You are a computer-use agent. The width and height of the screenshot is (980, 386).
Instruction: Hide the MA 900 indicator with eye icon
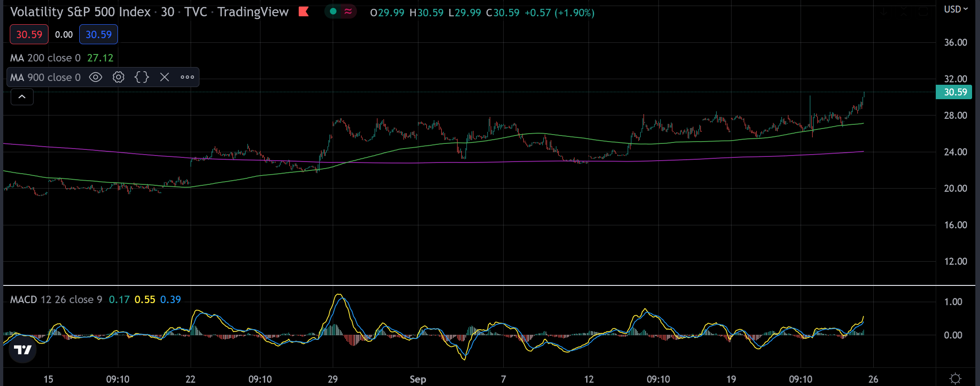click(x=96, y=77)
